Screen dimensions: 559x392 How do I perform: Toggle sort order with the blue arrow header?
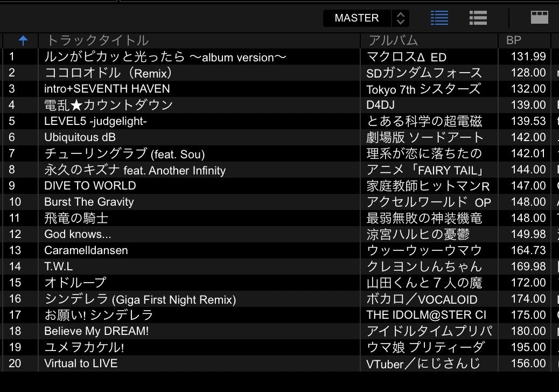point(23,40)
